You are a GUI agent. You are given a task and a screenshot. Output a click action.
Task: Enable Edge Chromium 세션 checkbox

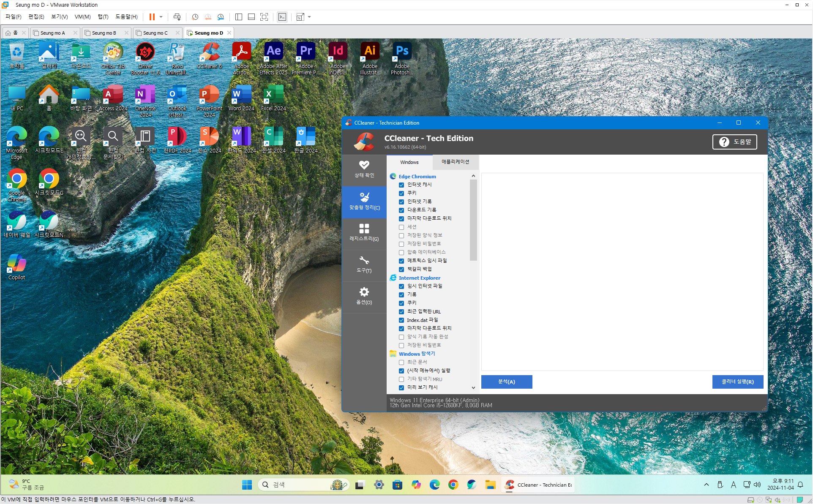(401, 227)
